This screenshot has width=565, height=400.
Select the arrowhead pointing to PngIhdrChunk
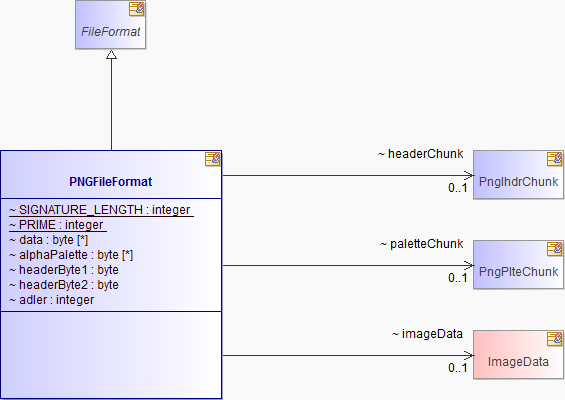469,175
